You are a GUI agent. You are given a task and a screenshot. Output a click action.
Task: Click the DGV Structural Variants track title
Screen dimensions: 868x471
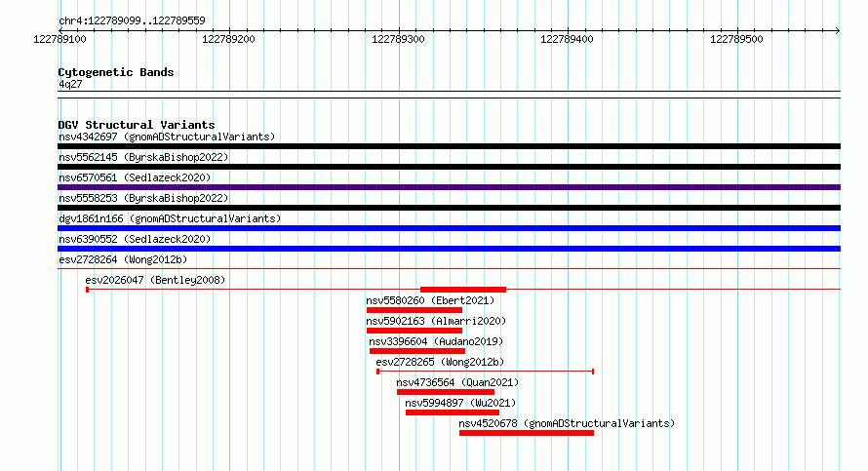137,125
